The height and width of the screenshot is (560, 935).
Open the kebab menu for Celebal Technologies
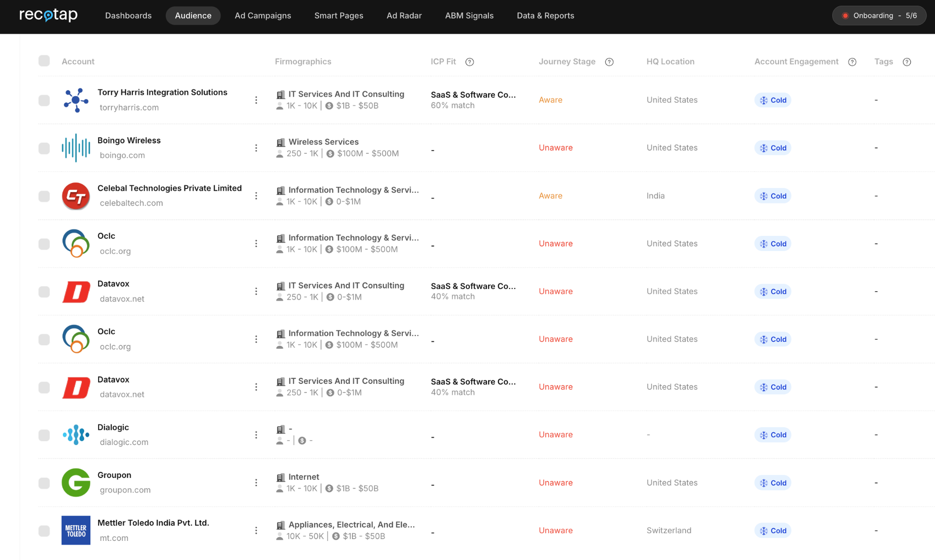coord(256,196)
